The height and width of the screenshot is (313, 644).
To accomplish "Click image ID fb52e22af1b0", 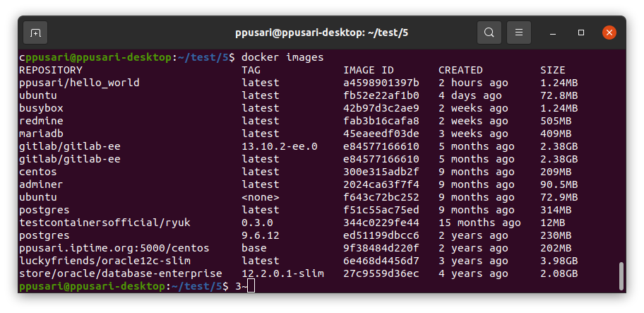I will click(x=381, y=95).
